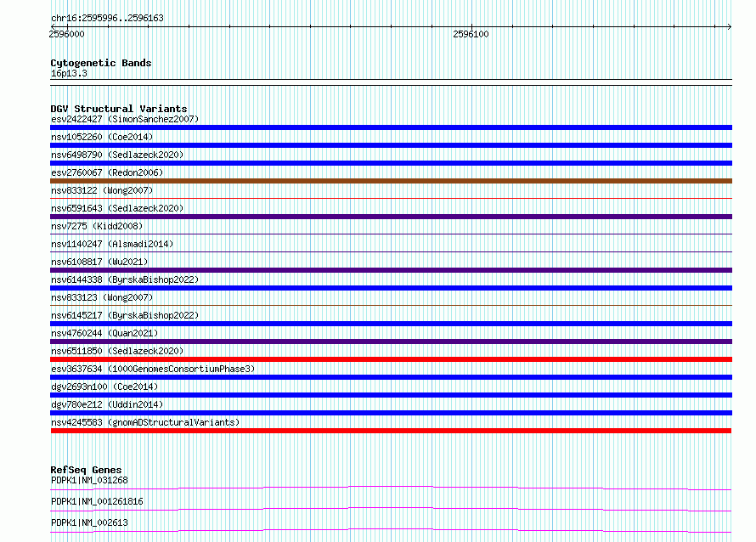The height and width of the screenshot is (542, 756).
Task: Click the esv3637634 (1000GenomesConsortiumPhase3) label
Action: [x=153, y=369]
